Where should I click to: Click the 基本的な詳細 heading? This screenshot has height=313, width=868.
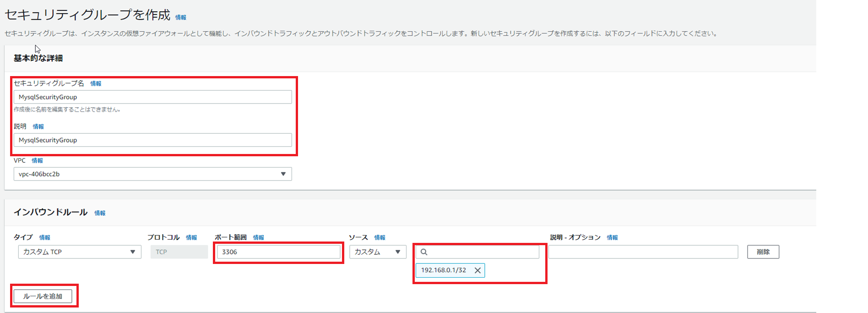38,58
